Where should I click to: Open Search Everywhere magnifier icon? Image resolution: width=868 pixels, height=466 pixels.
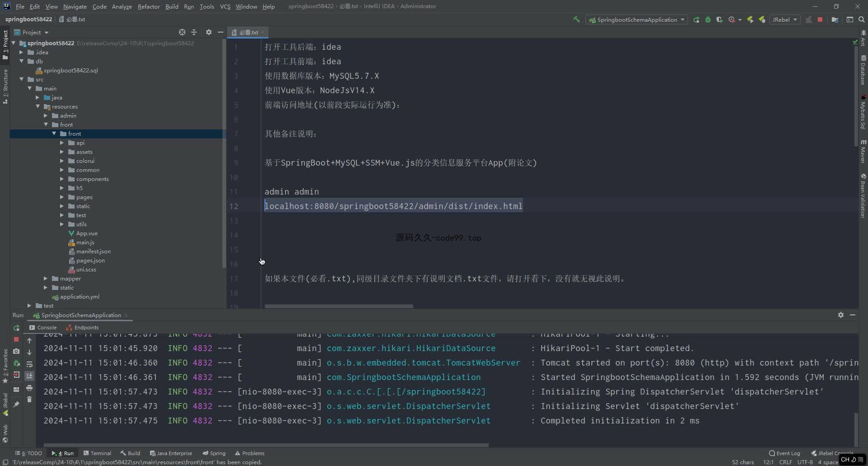coord(862,19)
